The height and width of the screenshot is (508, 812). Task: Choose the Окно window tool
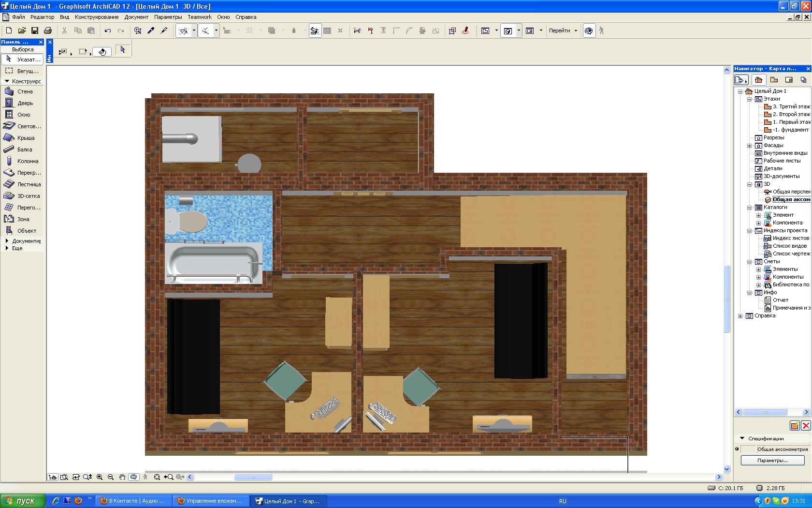tap(22, 115)
